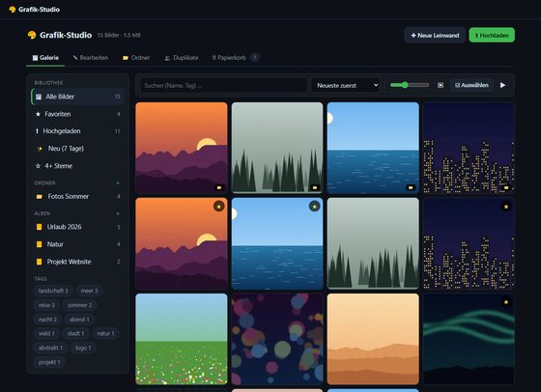The height and width of the screenshot is (392, 541).
Task: Toggle the abend tag filter
Action: 79,320
